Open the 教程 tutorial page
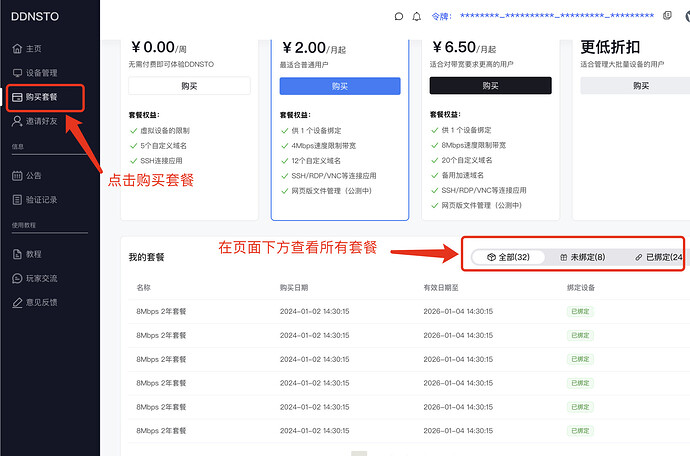This screenshot has height=456, width=690. (33, 253)
